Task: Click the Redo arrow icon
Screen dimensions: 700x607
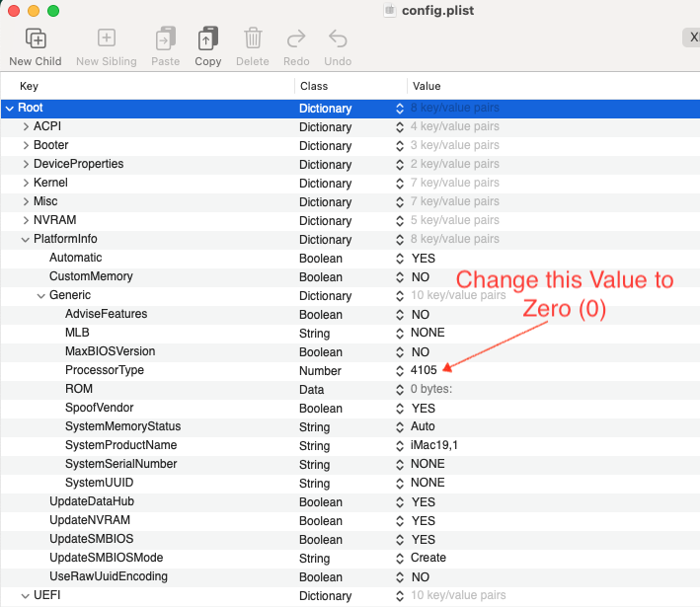Action: pos(296,38)
